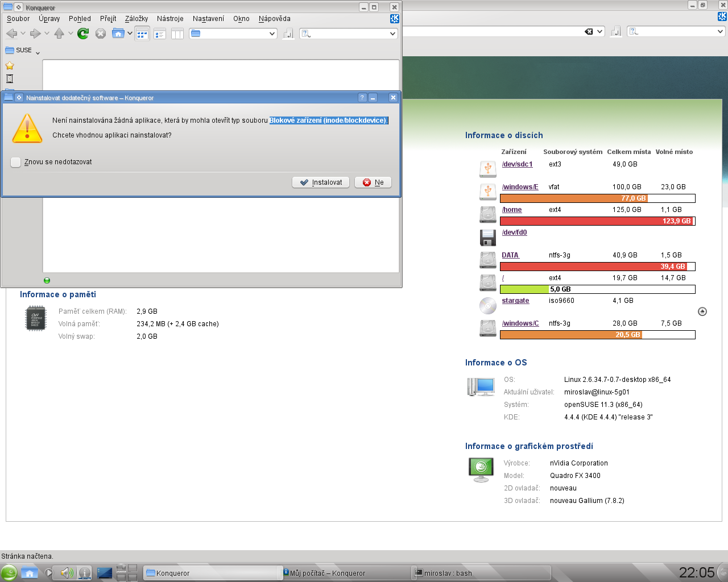Click the clear-location icon in back window
This screenshot has width=728, height=582.
click(589, 32)
